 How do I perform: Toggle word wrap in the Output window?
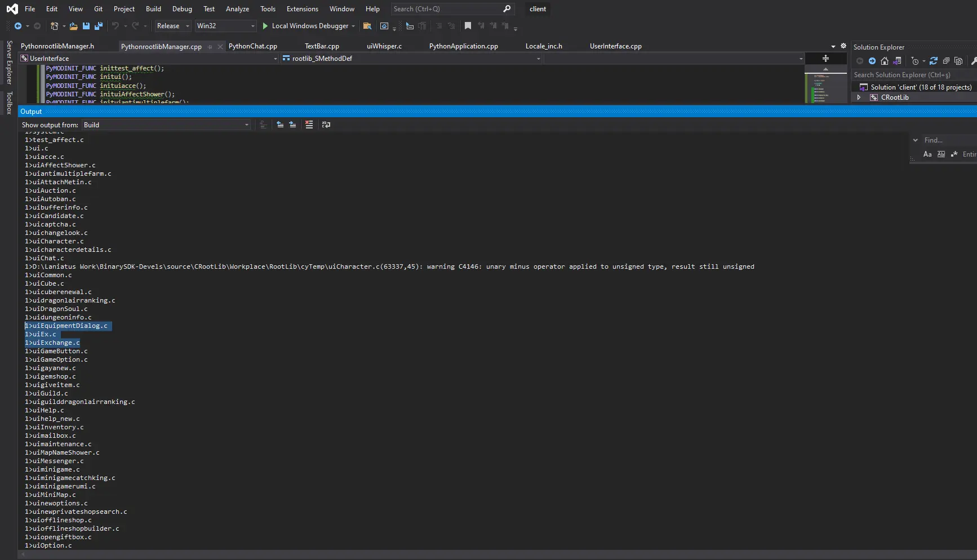[326, 125]
